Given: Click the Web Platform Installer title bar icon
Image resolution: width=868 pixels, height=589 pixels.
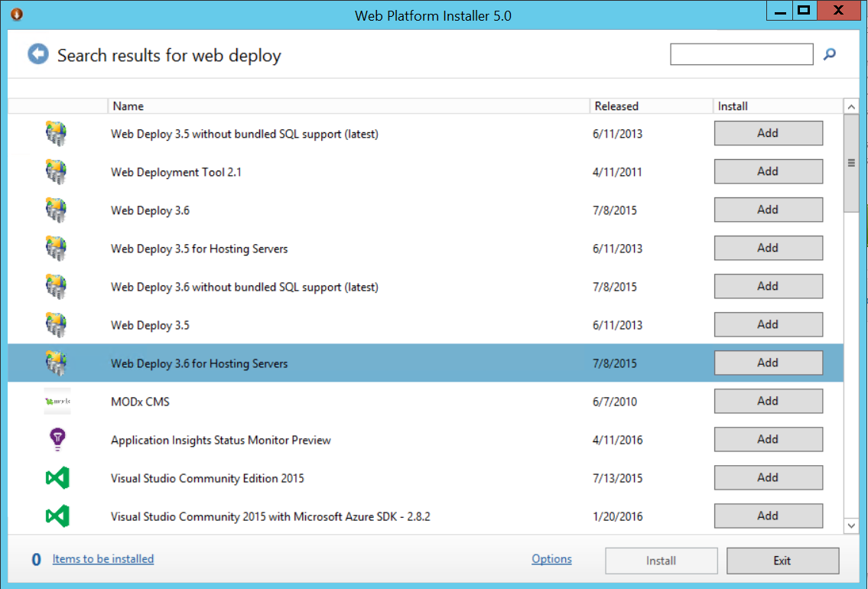Looking at the screenshot, I should pyautogui.click(x=17, y=14).
